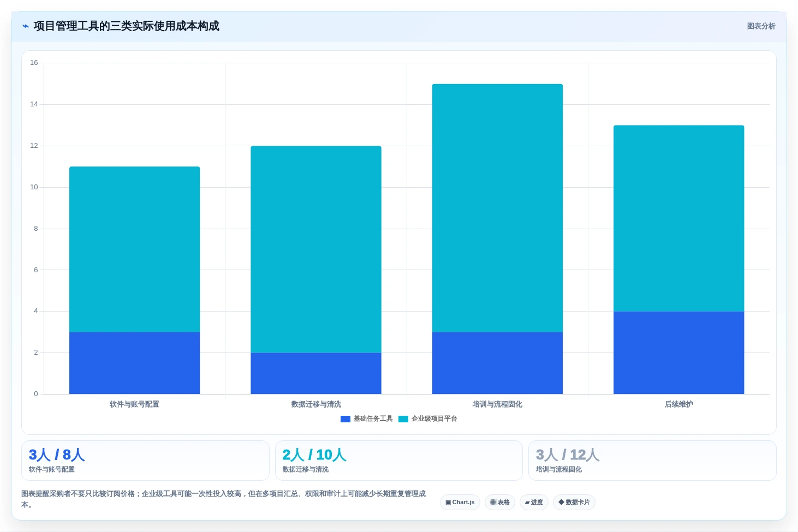Open the 3人 / 12人 培训与流程固化 card
This screenshot has height=532, width=798.
[x=652, y=461]
